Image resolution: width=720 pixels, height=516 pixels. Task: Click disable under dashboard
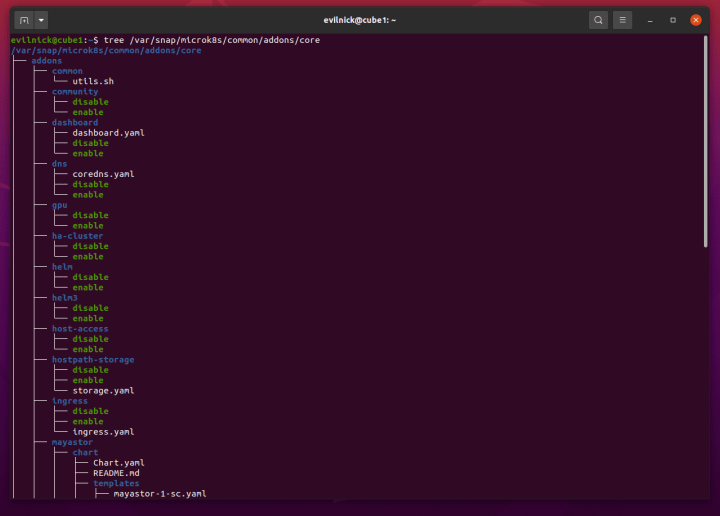point(90,143)
